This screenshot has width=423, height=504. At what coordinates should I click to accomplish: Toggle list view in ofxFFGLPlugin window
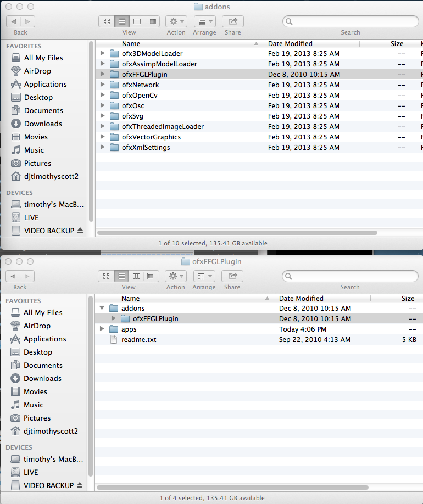tap(123, 276)
